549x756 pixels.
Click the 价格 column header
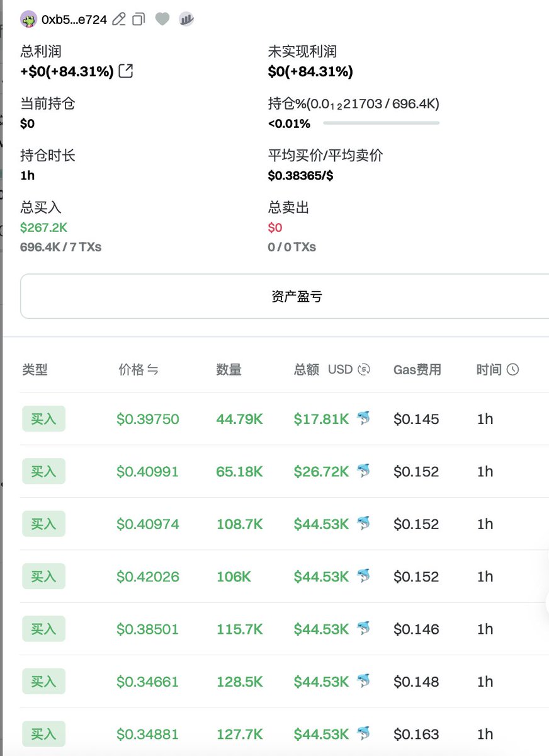point(131,370)
